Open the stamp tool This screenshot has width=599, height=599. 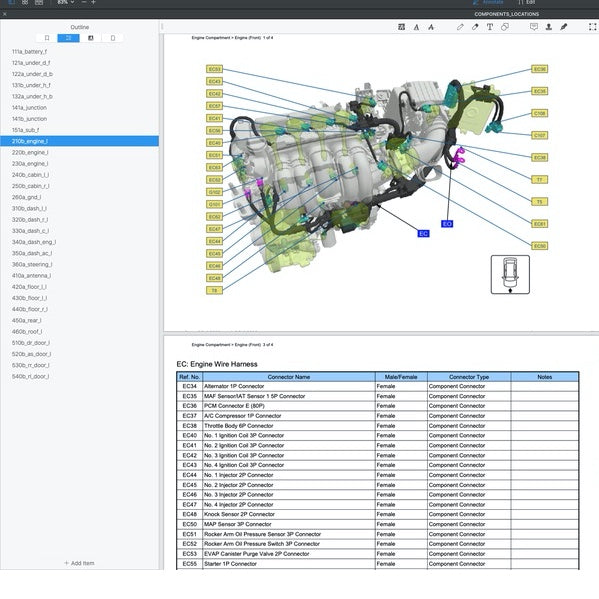click(549, 27)
